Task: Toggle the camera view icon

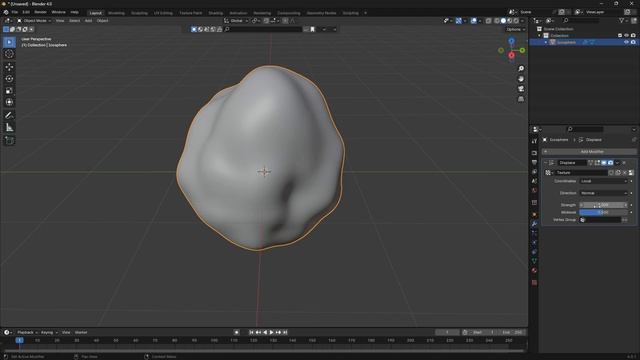Action: tap(521, 89)
